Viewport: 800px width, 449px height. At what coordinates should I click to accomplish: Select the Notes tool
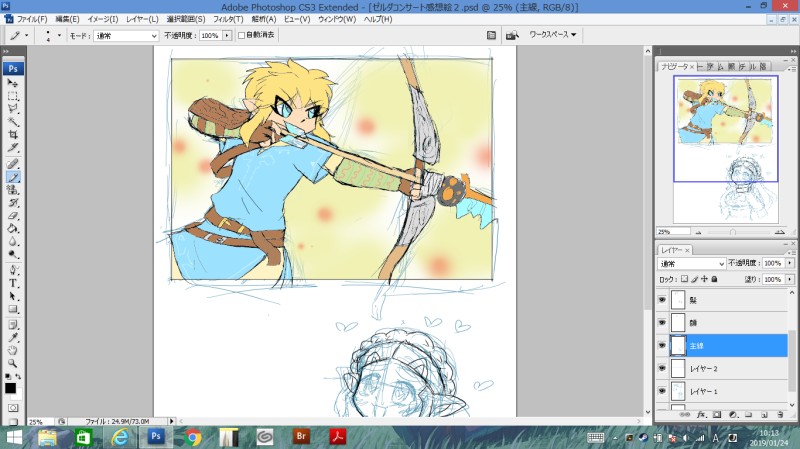click(13, 325)
